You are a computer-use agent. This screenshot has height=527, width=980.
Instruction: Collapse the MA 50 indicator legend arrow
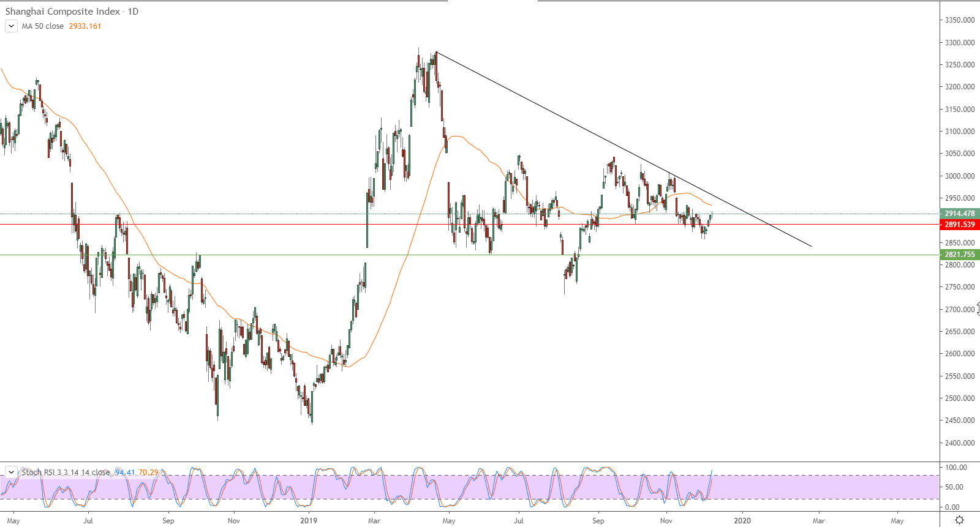11,26
